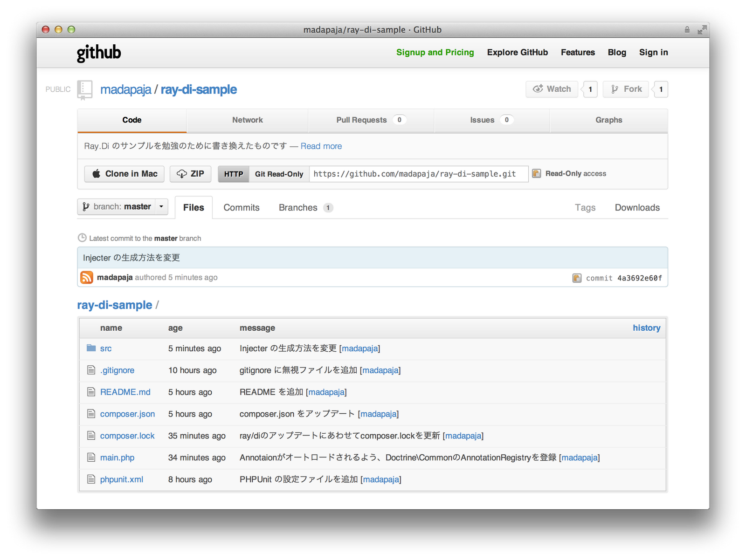The width and height of the screenshot is (746, 560).
Task: Click the Watch button
Action: pos(552,89)
